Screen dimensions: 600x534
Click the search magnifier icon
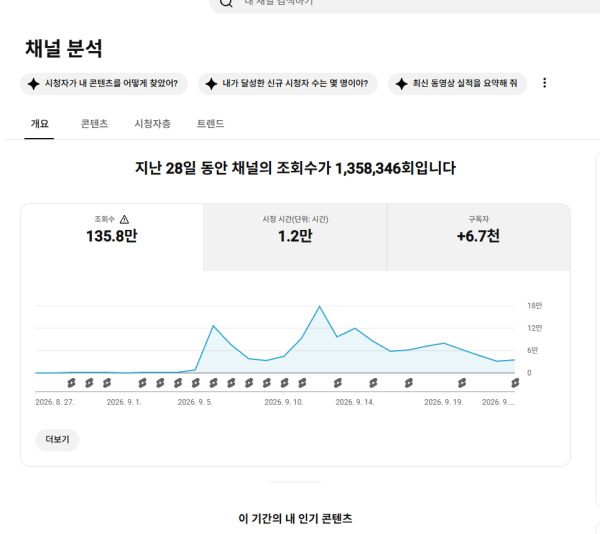tap(226, 3)
